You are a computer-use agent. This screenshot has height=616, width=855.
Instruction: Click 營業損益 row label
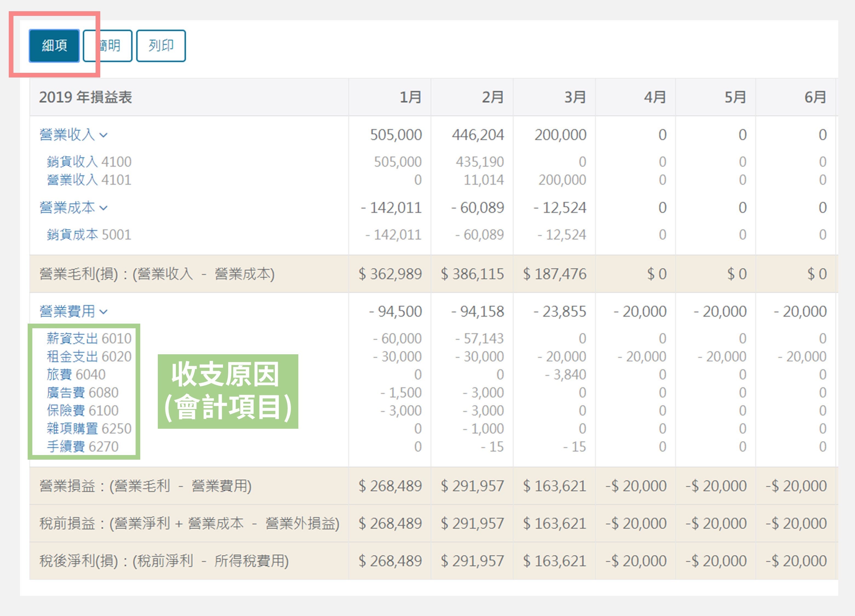145,486
